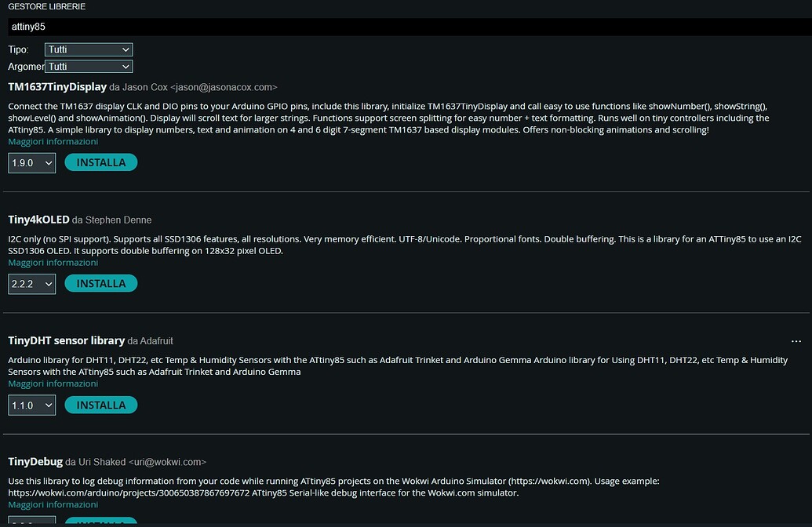This screenshot has width=812, height=527.
Task: Expand TinyDHT version selector 1.1.0
Action: [x=32, y=405]
